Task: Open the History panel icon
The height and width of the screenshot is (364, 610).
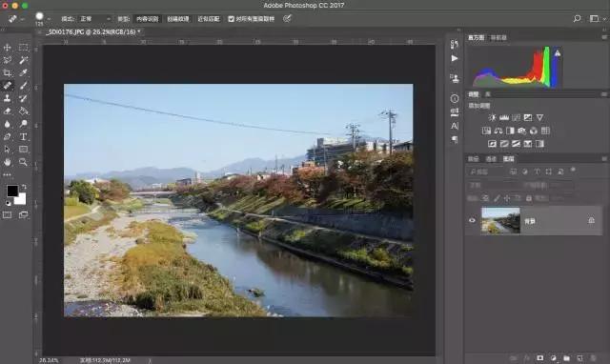Action: click(x=455, y=45)
